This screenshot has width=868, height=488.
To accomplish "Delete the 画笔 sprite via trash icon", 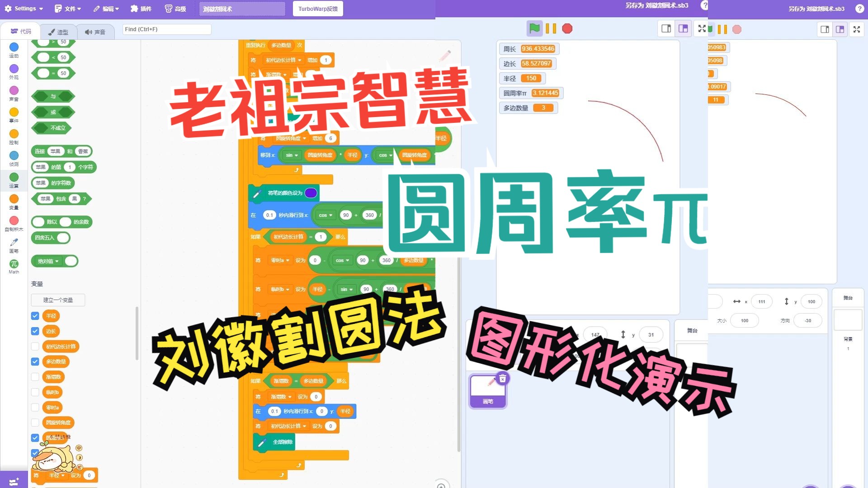I will [x=502, y=379].
